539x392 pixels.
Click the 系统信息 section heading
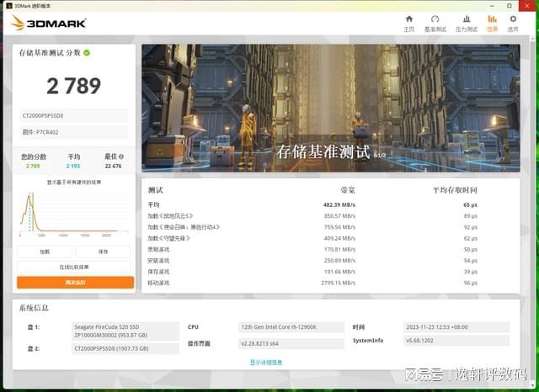pos(34,308)
